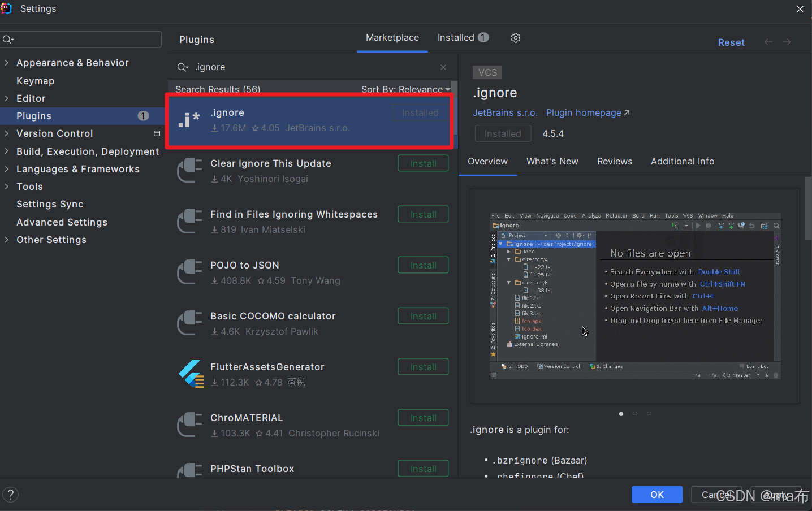The width and height of the screenshot is (812, 511).
Task: Clear the .ignore plugin search text
Action: [x=443, y=67]
